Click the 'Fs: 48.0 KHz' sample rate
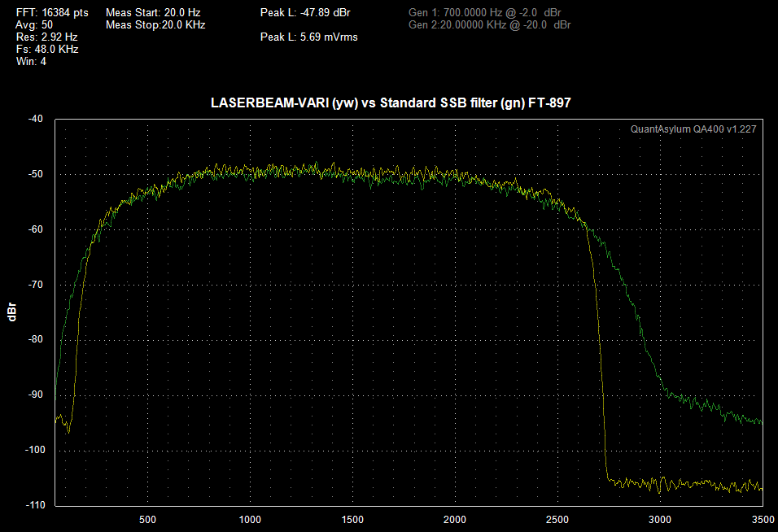 click(x=47, y=49)
